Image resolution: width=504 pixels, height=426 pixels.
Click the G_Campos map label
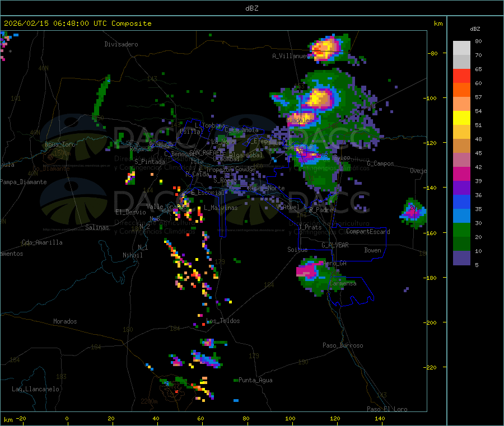click(380, 163)
